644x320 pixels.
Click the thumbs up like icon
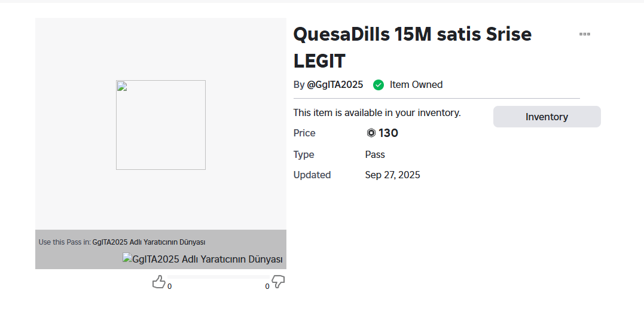tap(158, 282)
